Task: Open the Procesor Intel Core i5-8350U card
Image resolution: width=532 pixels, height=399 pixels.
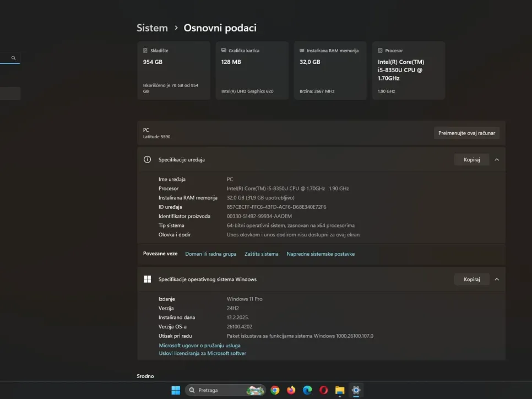Action: click(x=409, y=71)
